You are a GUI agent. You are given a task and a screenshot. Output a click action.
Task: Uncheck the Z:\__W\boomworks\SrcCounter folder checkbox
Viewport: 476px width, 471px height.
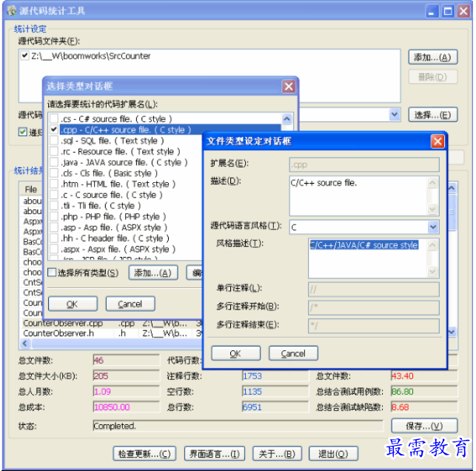(24, 56)
